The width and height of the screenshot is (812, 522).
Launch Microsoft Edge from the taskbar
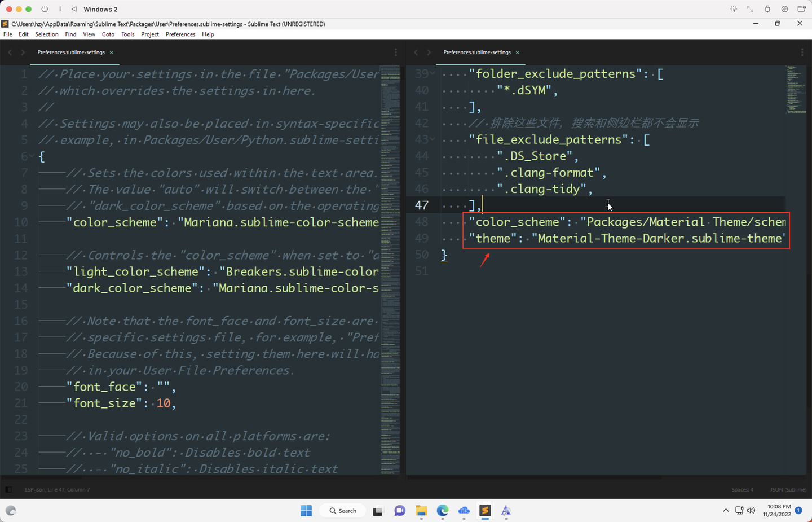click(443, 511)
